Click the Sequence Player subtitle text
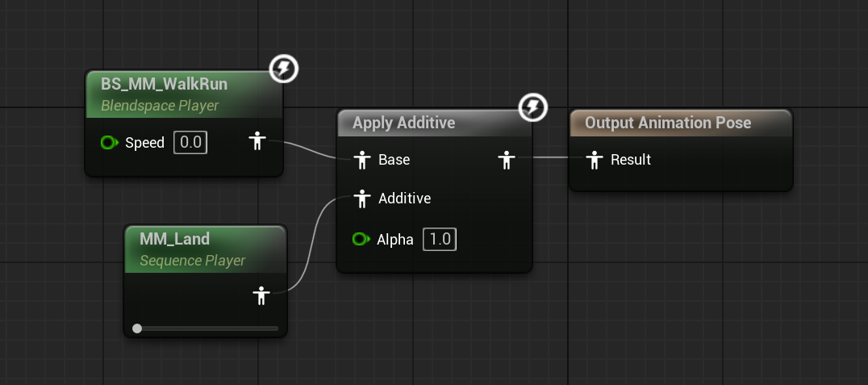Image resolution: width=868 pixels, height=385 pixels. (x=192, y=261)
